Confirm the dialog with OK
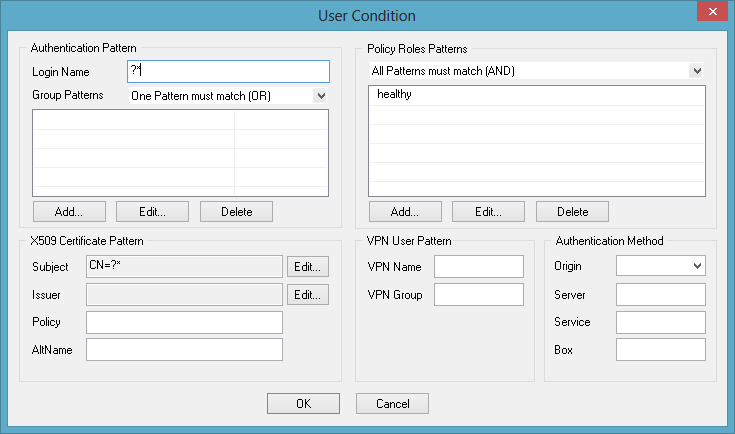Viewport: 735px width, 434px height. click(303, 404)
